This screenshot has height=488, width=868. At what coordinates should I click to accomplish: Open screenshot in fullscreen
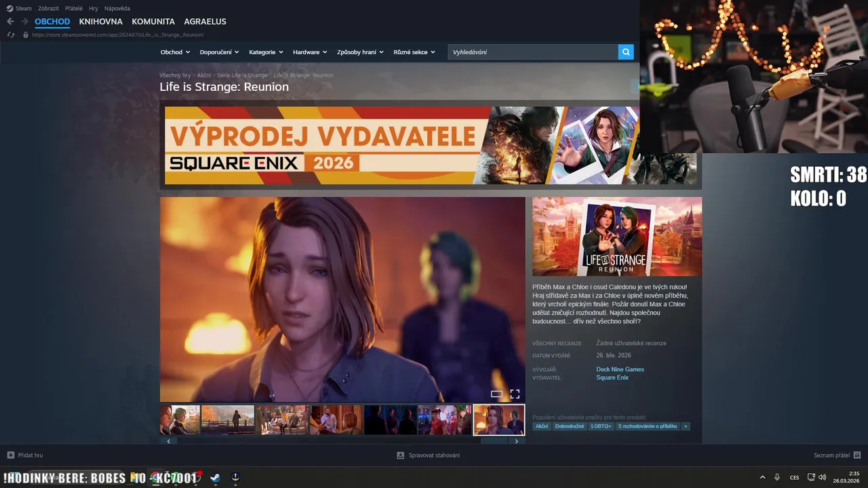point(515,394)
